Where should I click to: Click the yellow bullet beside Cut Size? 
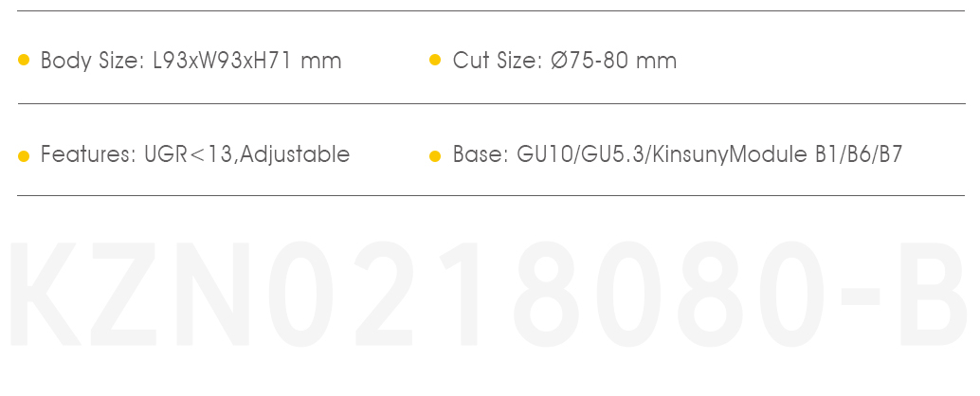435,60
